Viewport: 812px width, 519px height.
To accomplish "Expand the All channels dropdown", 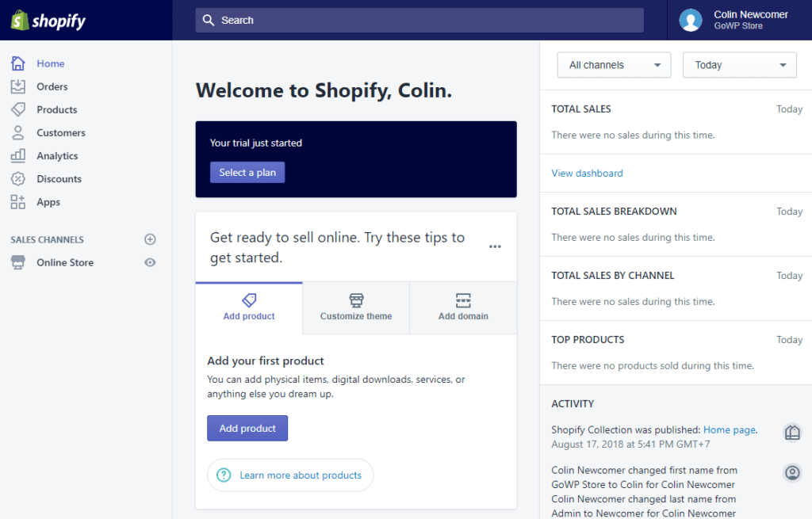I will click(615, 65).
